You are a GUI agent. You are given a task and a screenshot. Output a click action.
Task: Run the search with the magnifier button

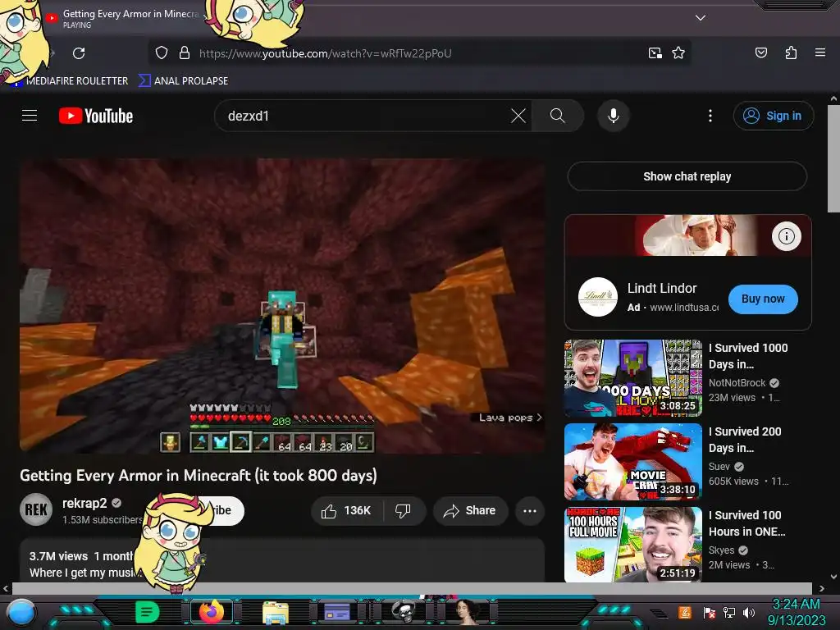557,116
